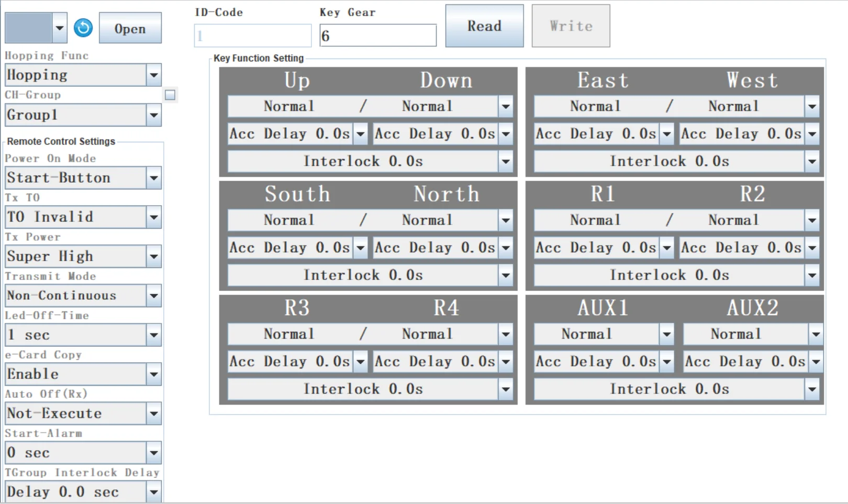This screenshot has width=848, height=504.
Task: Click the Read button
Action: tap(484, 26)
